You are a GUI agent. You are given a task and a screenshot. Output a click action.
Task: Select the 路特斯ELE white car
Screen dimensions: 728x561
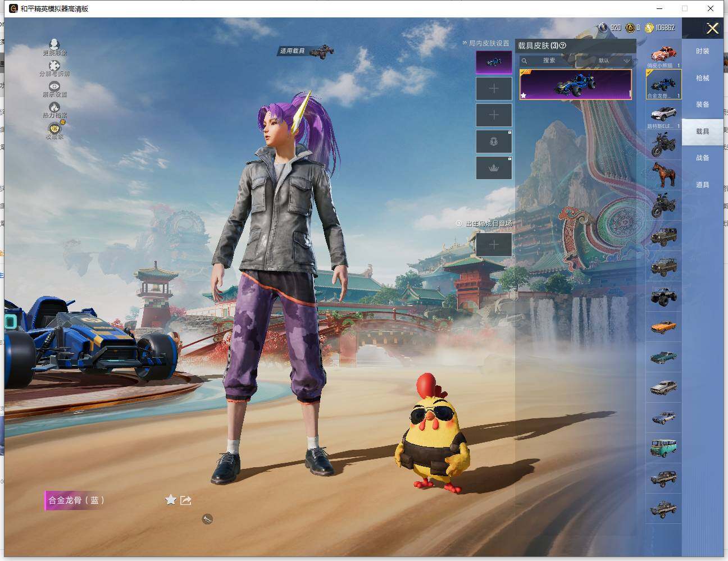(663, 115)
